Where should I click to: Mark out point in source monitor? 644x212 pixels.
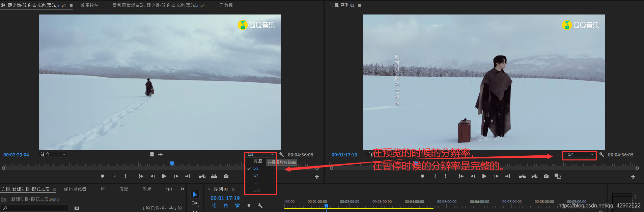[x=125, y=176]
